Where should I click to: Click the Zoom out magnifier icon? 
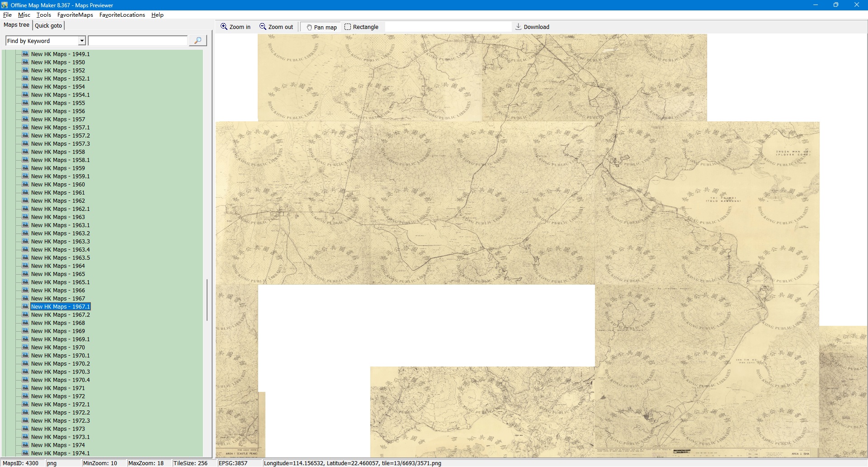tap(263, 27)
